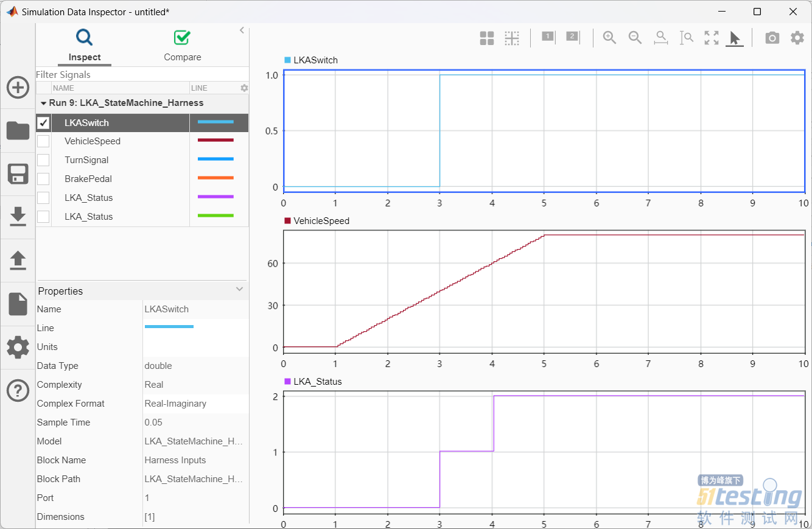This screenshot has width=812, height=529.
Task: Click BrakePedal orange line swatch
Action: pos(215,178)
